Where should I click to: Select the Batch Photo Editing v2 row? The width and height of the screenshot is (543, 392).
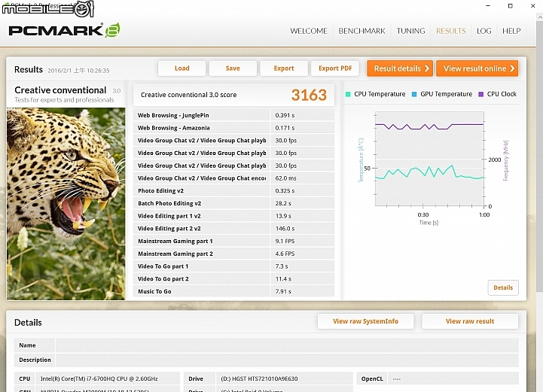(233, 203)
